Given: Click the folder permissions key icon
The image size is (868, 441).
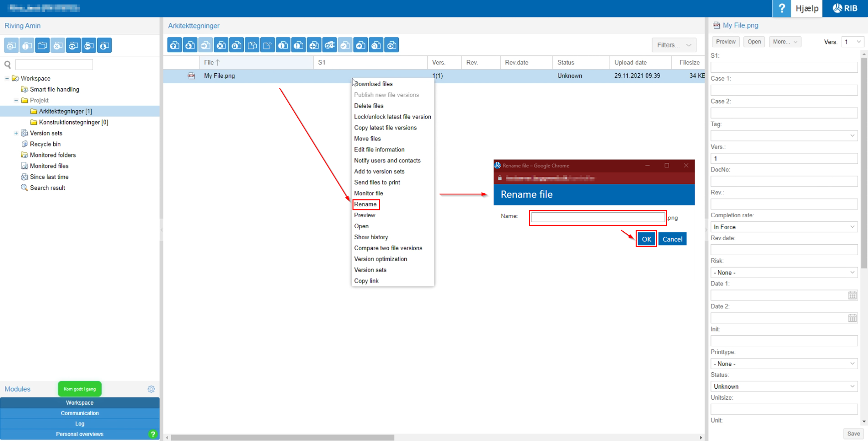Looking at the screenshot, I should [x=89, y=46].
